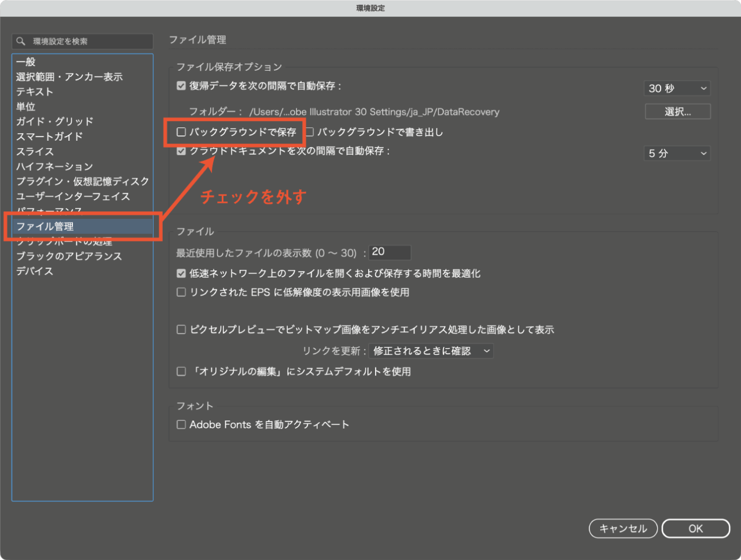This screenshot has height=560, width=741.
Task: Click the キャンセル button
Action: 623,528
